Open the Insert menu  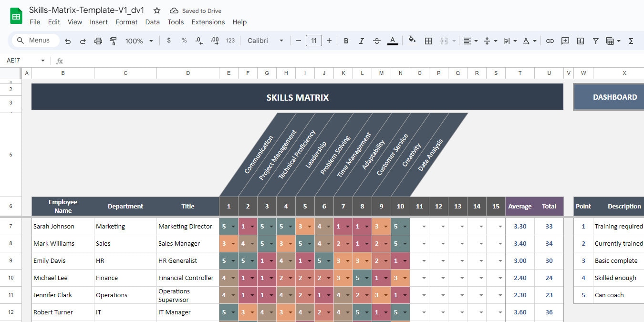pyautogui.click(x=99, y=22)
